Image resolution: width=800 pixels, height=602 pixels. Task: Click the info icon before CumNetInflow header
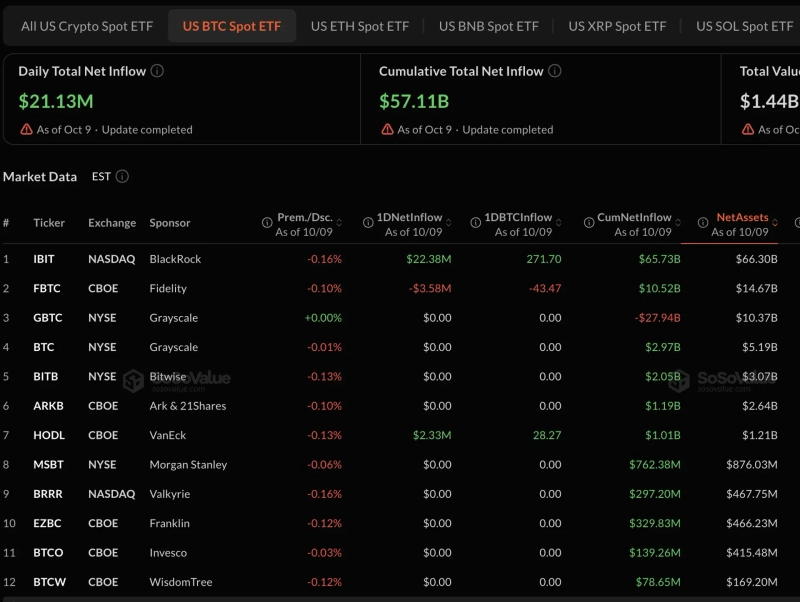(x=589, y=222)
